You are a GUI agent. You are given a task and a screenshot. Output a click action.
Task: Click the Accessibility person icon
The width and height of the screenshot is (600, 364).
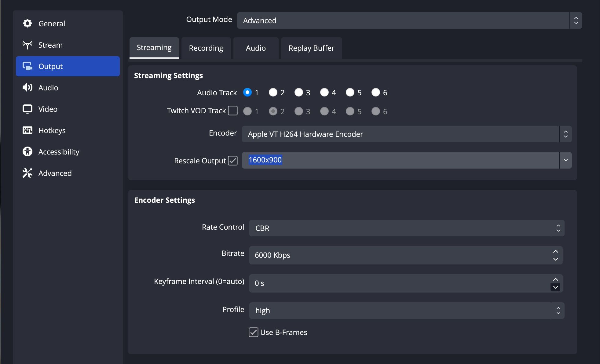tap(27, 152)
